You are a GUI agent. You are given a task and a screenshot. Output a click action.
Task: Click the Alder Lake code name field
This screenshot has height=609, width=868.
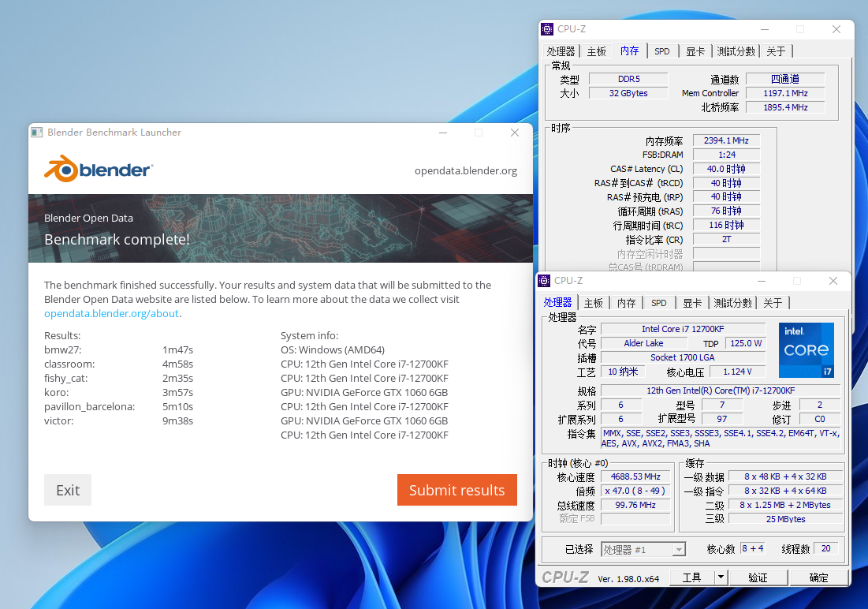point(643,343)
